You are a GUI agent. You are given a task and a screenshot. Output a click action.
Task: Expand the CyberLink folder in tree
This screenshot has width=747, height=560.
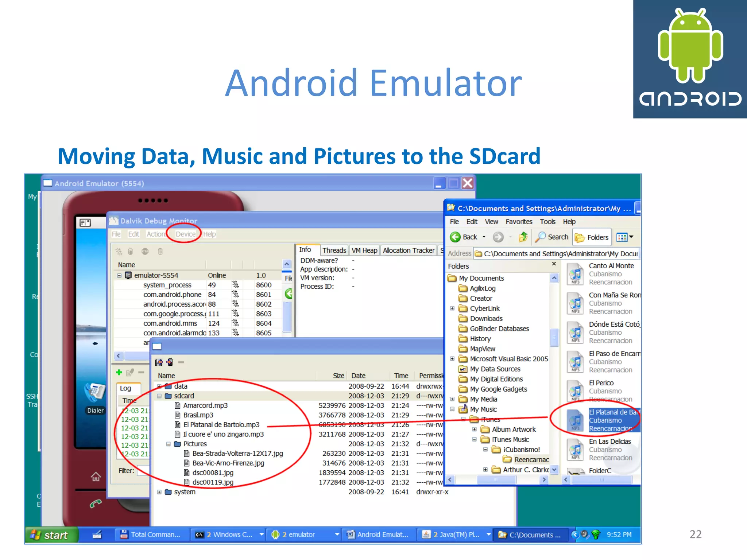(x=452, y=308)
